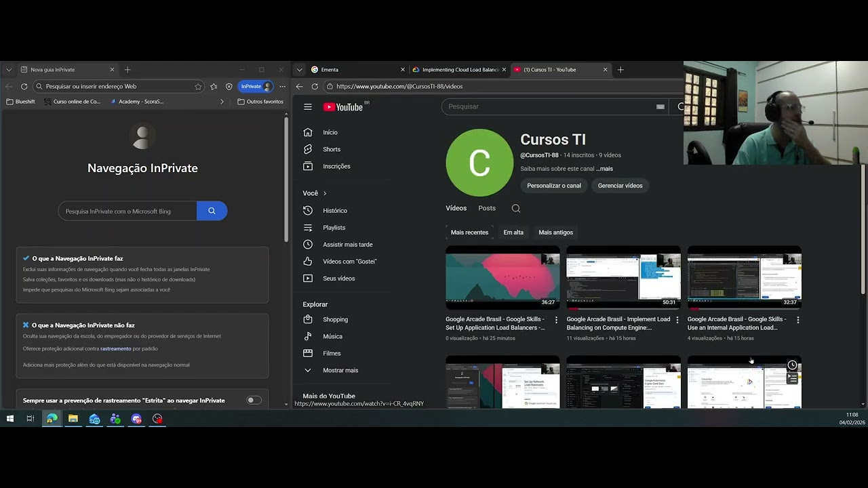Click the channel search magnifier icon
This screenshot has width=868, height=488.
[x=516, y=208]
